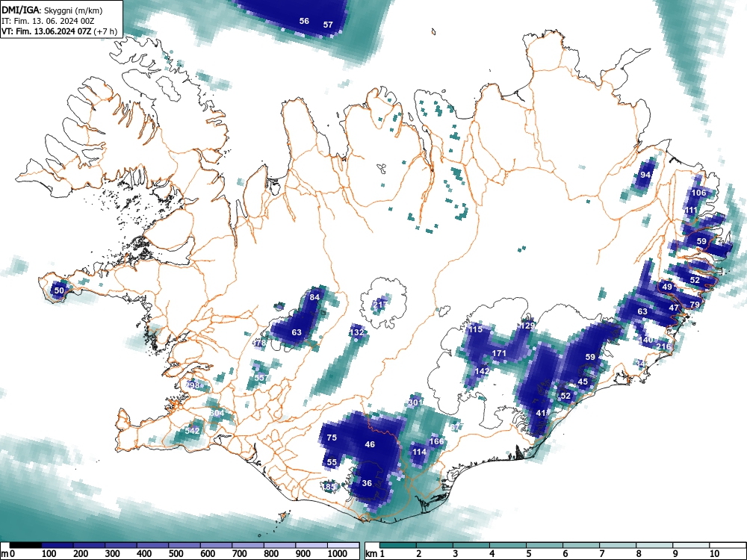Click the '8' label on the km scale
747x560 pixels.
(x=639, y=554)
